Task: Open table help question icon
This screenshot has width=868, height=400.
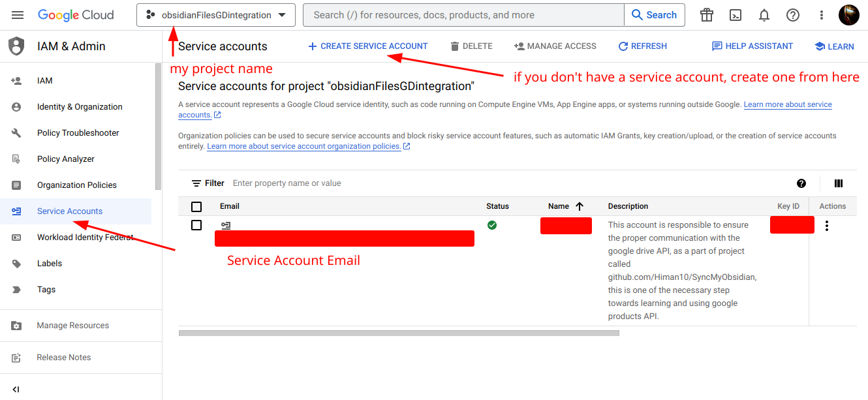Action: point(801,183)
